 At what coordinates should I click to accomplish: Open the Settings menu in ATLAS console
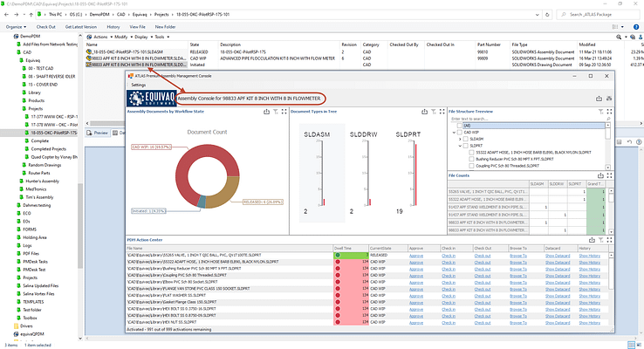(139, 85)
